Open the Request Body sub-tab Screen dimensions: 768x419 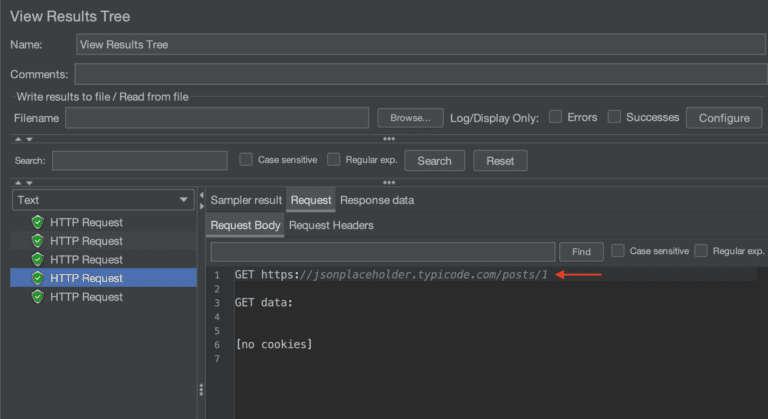(245, 225)
